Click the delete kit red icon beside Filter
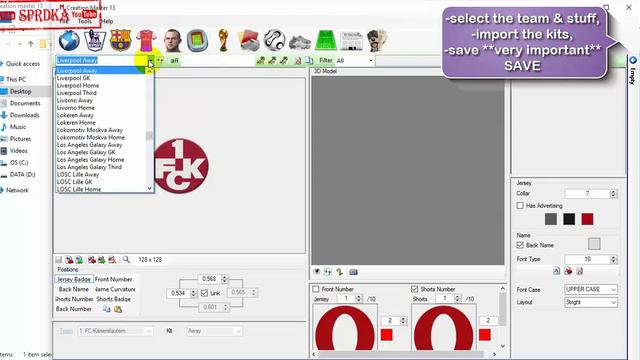Screen dimensions: 640x360 [298, 60]
